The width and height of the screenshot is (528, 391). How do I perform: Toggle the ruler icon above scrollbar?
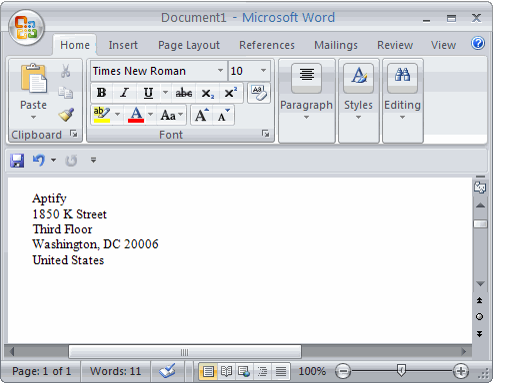(x=480, y=187)
